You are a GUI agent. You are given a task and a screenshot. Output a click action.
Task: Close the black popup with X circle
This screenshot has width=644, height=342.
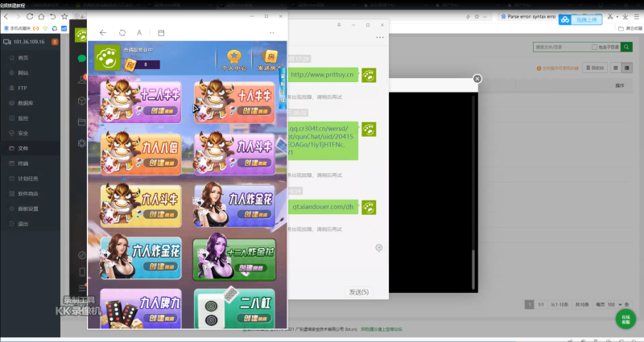pos(477,79)
